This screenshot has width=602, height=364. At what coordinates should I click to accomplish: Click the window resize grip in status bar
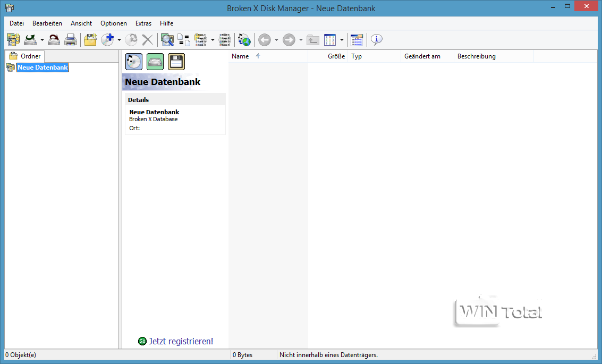[595, 357]
